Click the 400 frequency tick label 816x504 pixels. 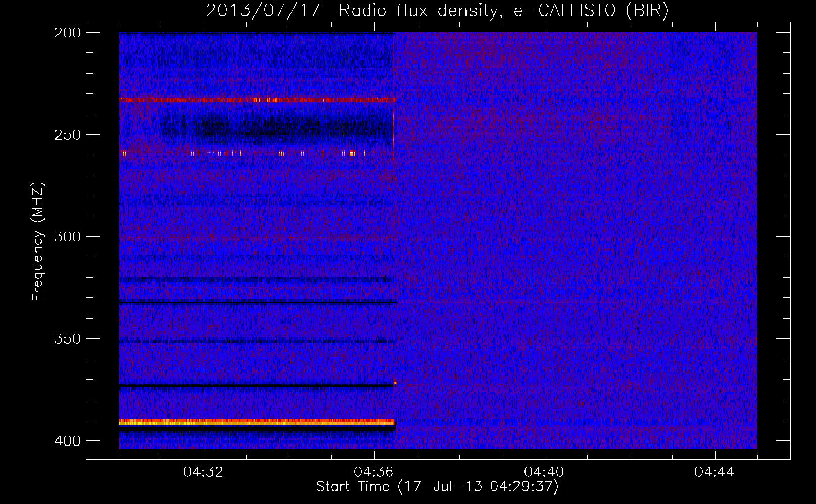pos(67,441)
